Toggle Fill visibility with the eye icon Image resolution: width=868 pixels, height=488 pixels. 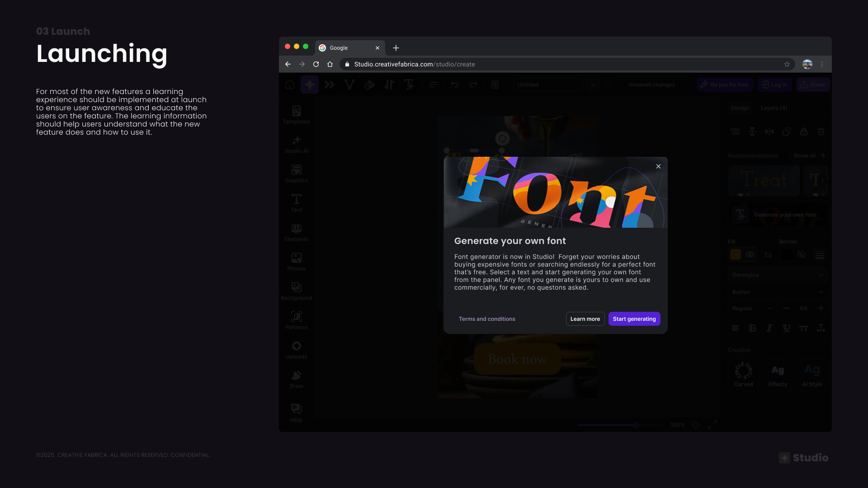[750, 254]
